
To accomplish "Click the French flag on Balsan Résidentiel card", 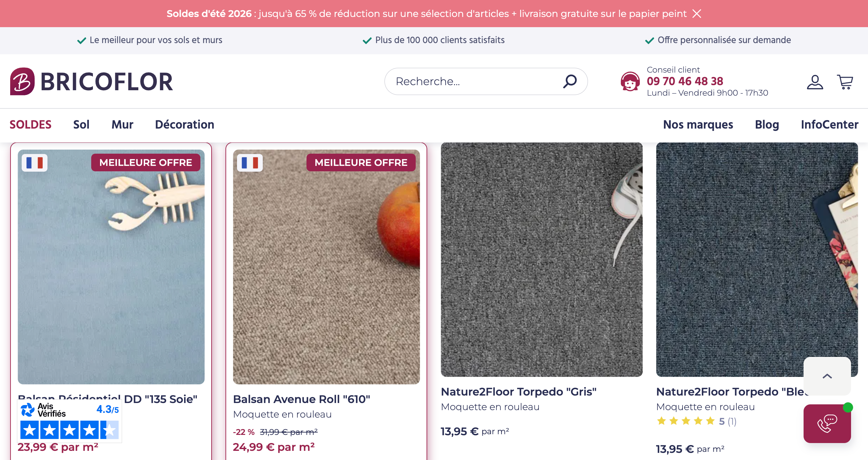I will (35, 163).
